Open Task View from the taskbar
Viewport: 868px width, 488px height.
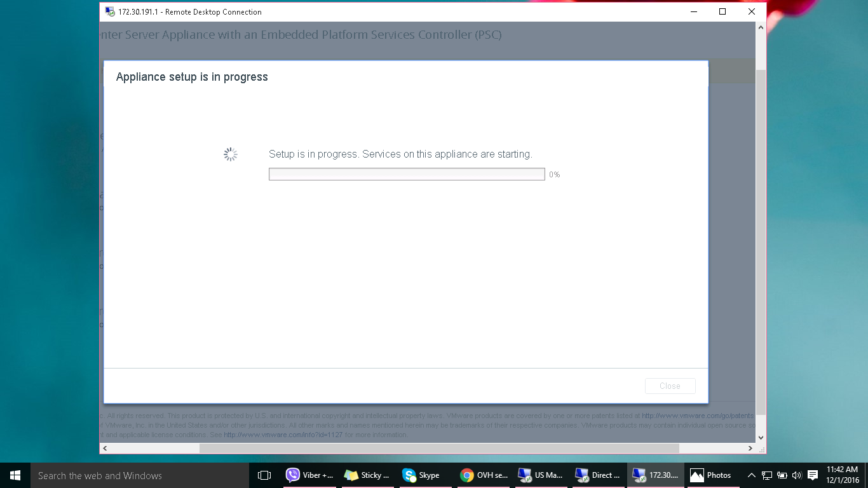tap(264, 475)
